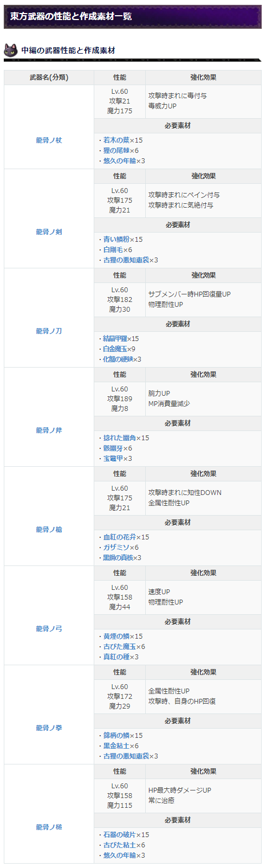Viewport: 266px width, 868px height.
Task: Click the 青い鱗粉 material link
Action: click(x=116, y=240)
